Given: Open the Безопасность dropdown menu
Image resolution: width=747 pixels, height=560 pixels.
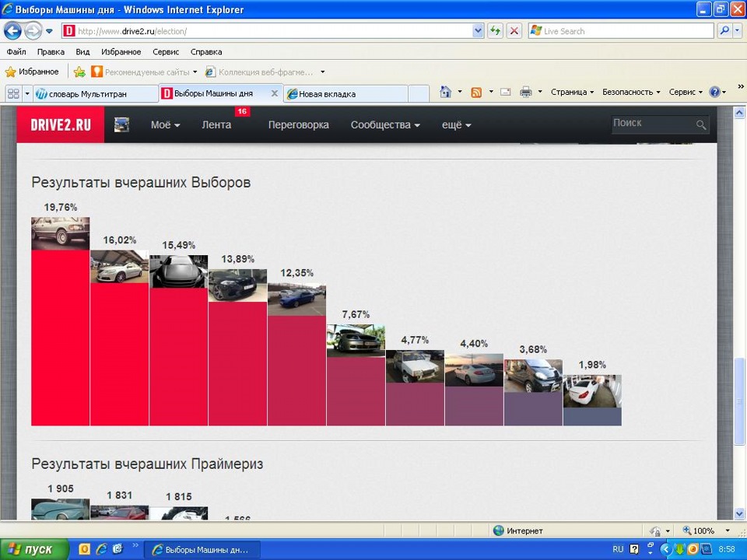Looking at the screenshot, I should click(x=631, y=92).
